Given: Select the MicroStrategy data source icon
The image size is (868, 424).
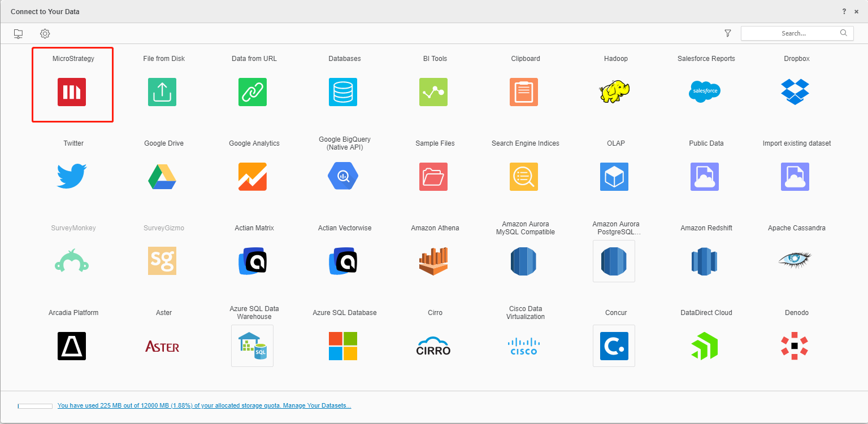Looking at the screenshot, I should 72,92.
